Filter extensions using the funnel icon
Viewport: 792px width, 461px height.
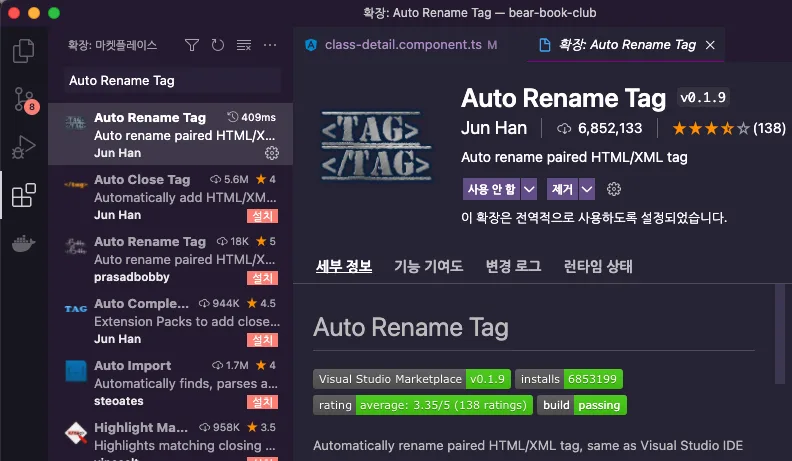click(x=192, y=45)
